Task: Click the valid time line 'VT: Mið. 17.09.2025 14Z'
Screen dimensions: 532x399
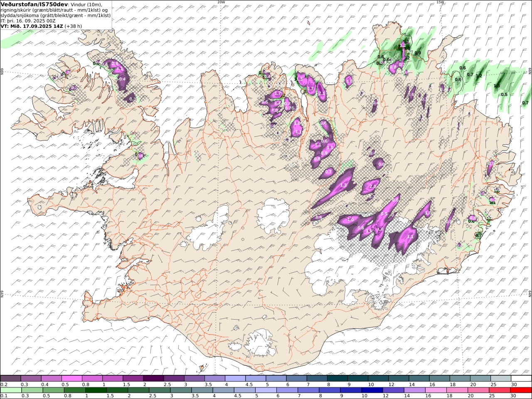Action: (x=32, y=26)
